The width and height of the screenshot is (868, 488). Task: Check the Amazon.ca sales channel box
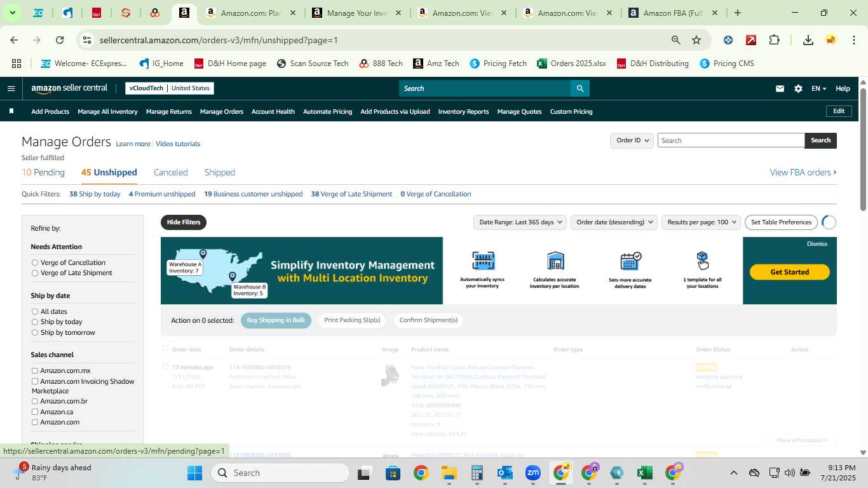[35, 412]
